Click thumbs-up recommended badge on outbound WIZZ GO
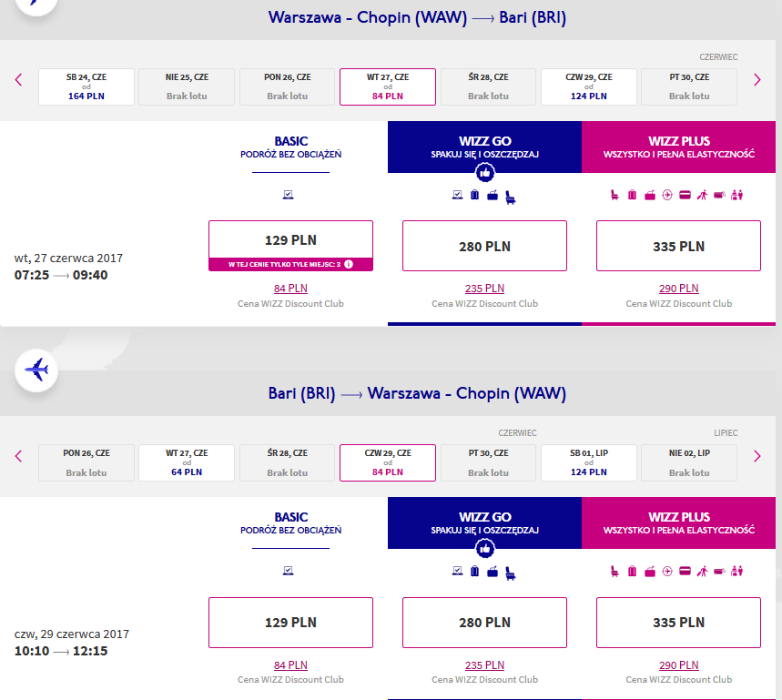This screenshot has height=700, width=782. [484, 173]
